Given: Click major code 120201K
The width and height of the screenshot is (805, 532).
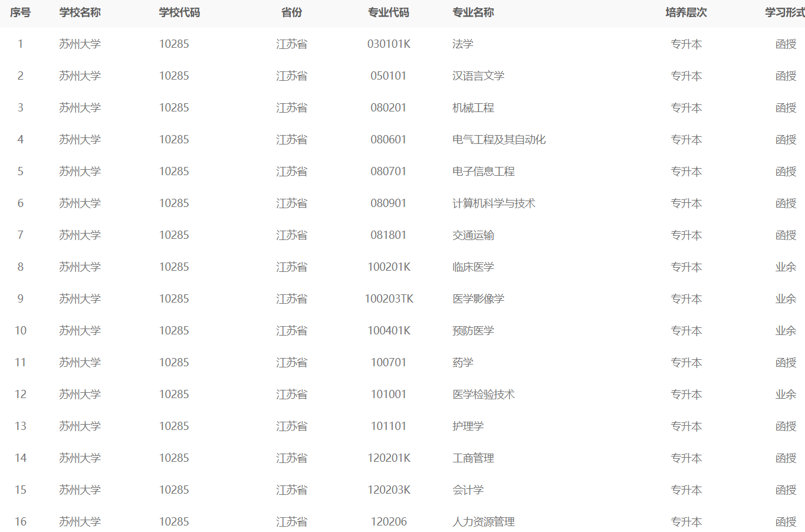Looking at the screenshot, I should coord(389,458).
